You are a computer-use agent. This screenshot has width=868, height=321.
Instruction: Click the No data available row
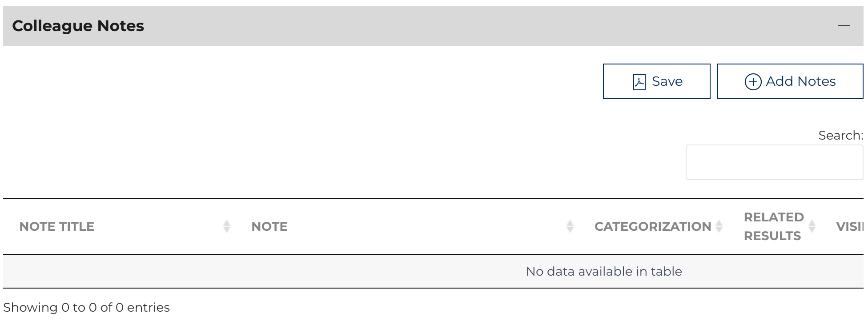[x=603, y=271]
